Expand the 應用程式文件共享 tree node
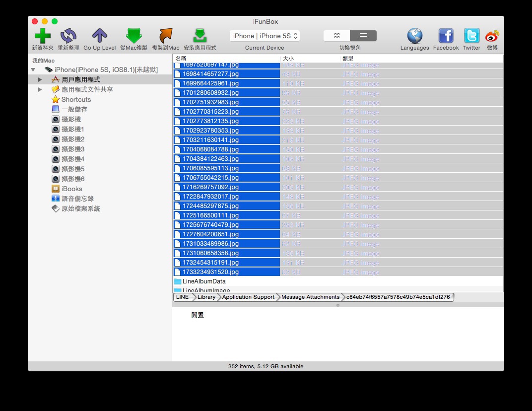 [x=40, y=89]
